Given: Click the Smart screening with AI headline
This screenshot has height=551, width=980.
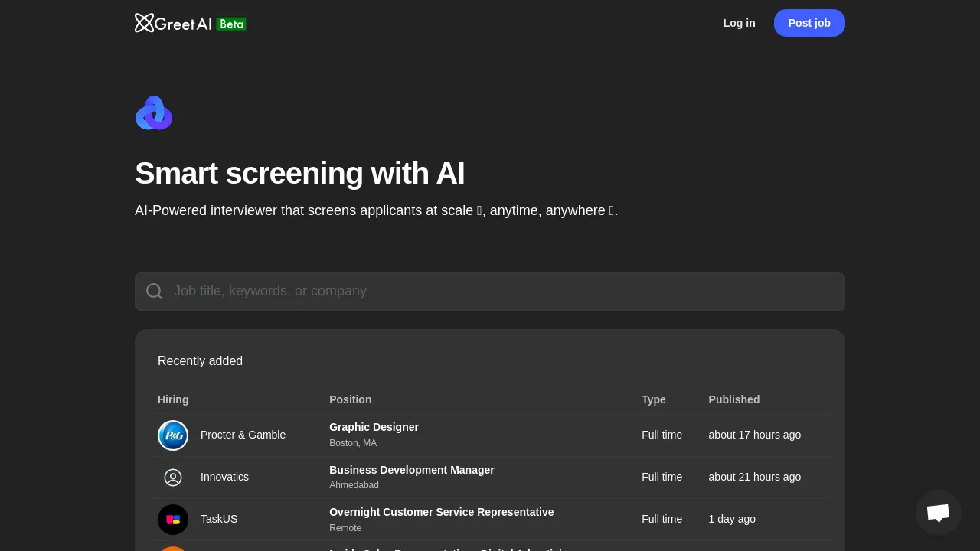Looking at the screenshot, I should (299, 174).
